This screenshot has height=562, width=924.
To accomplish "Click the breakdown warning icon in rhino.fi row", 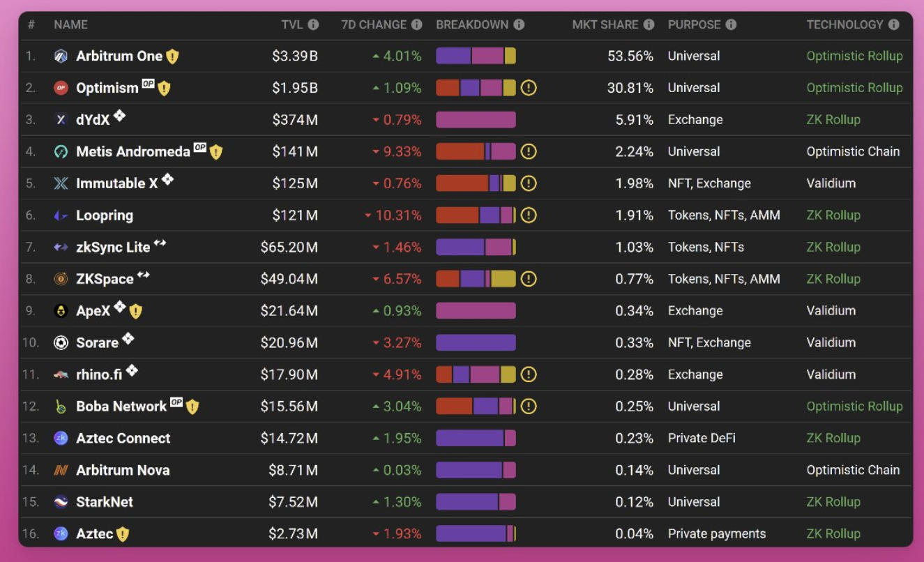I will (529, 375).
